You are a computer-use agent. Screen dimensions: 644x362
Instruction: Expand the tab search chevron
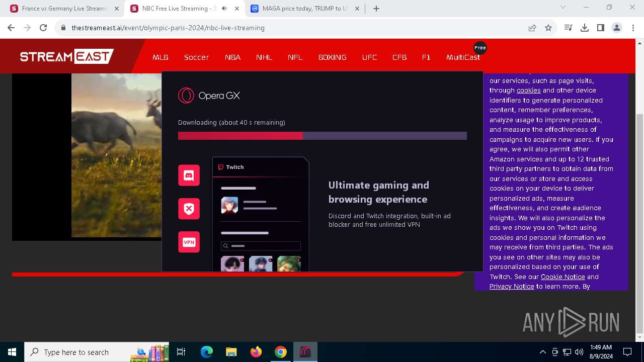(x=563, y=8)
